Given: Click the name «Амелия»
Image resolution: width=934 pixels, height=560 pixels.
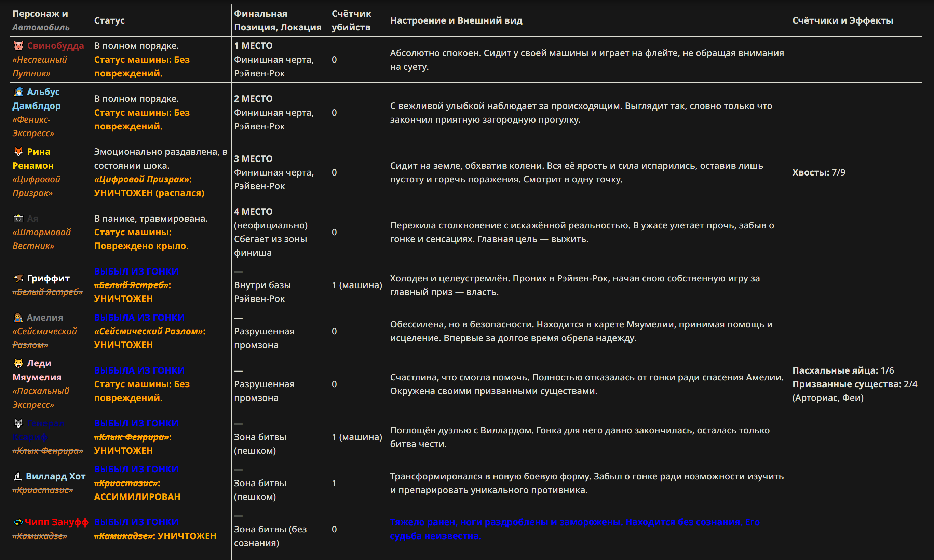Looking at the screenshot, I should pyautogui.click(x=45, y=317).
